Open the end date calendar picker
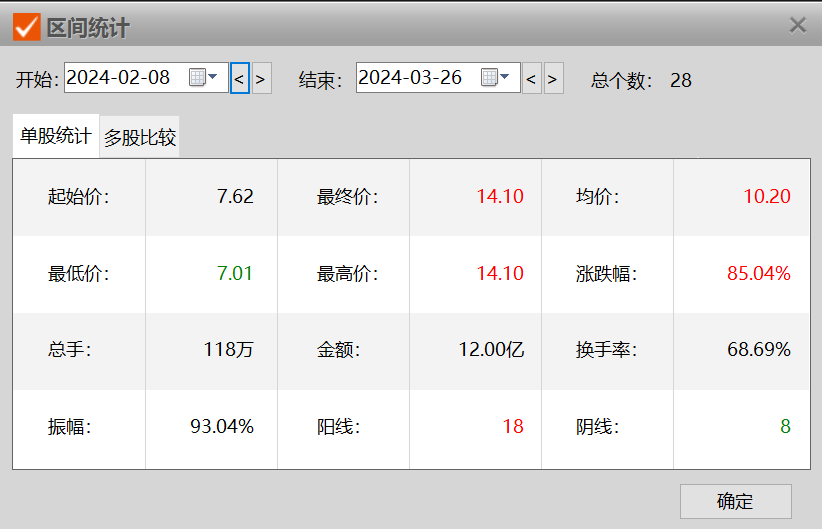 coord(495,78)
